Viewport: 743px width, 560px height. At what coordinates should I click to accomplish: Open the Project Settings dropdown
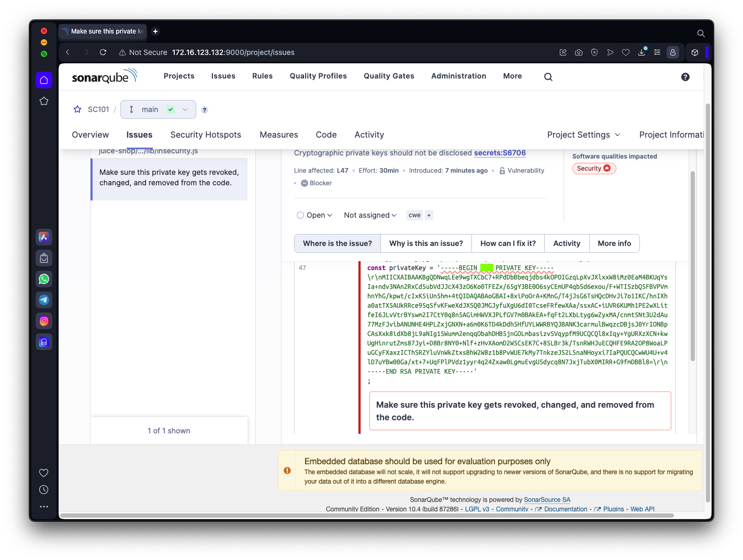584,135
